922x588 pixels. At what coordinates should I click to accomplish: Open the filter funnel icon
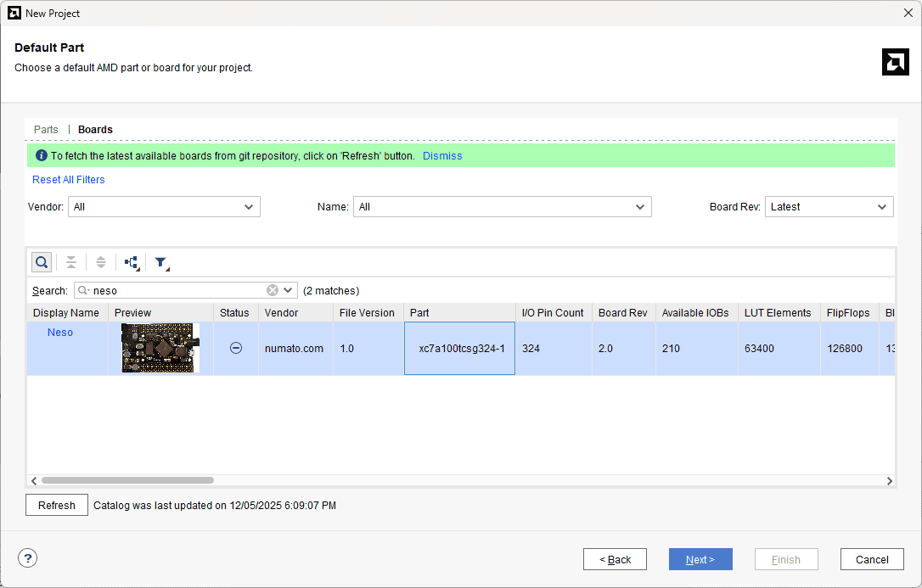click(160, 263)
